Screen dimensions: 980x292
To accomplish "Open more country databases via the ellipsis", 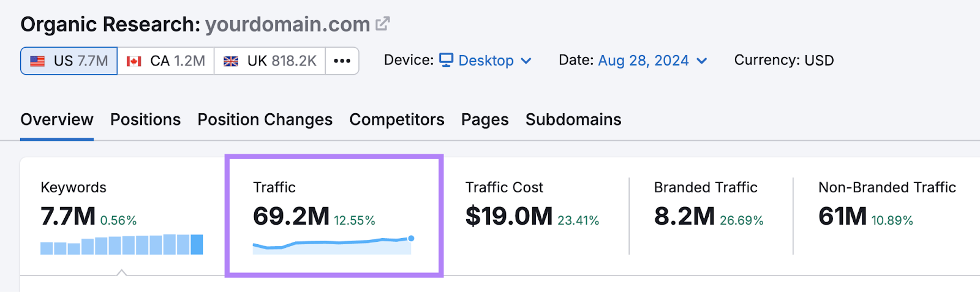I will pos(342,61).
